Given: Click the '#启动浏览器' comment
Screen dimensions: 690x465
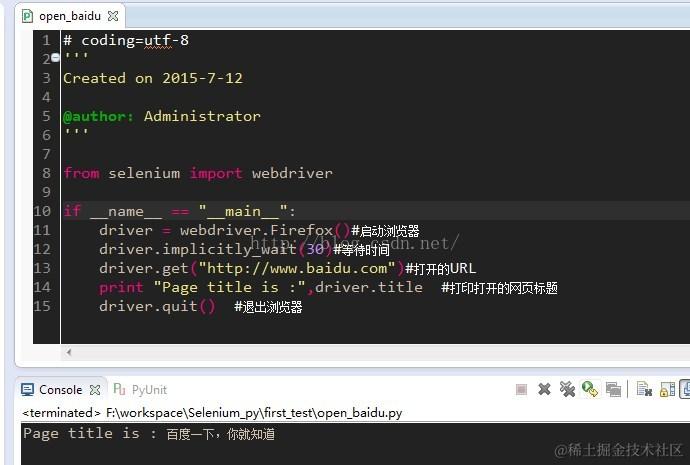Looking at the screenshot, I should [x=385, y=231].
